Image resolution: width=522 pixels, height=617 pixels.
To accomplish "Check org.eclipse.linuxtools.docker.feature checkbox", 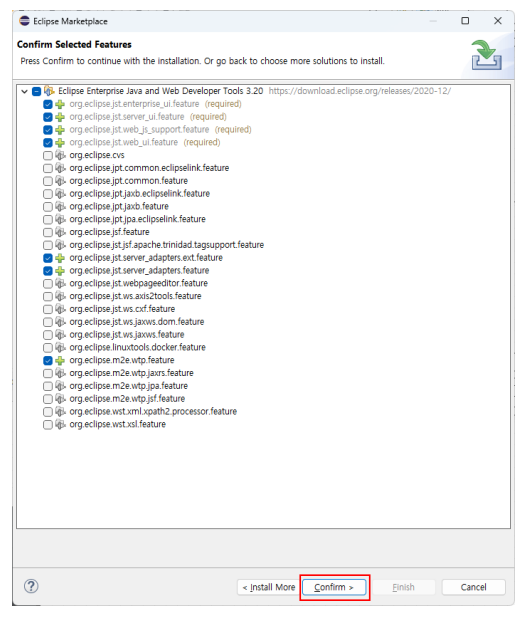I will pos(48,348).
